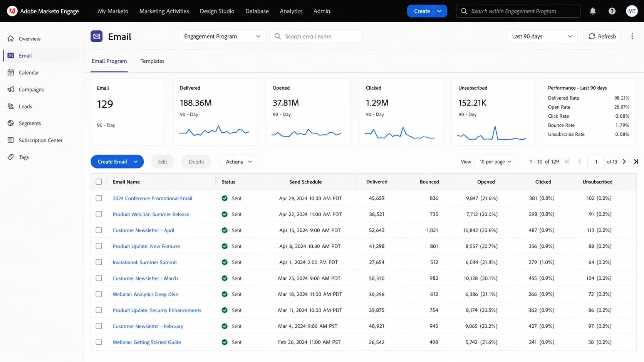The image size is (644, 362).
Task: Click the Subscription Center icon
Action: point(11,140)
